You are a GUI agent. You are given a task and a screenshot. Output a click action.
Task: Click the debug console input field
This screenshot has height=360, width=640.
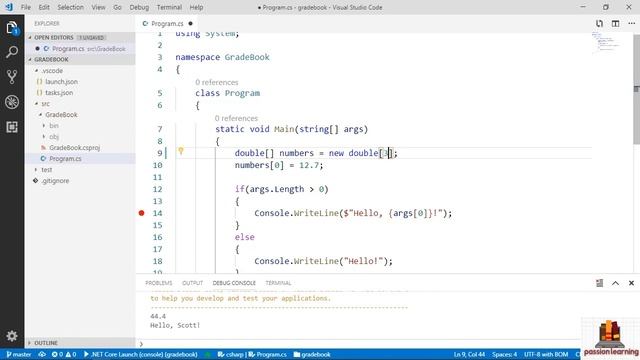[359, 344]
